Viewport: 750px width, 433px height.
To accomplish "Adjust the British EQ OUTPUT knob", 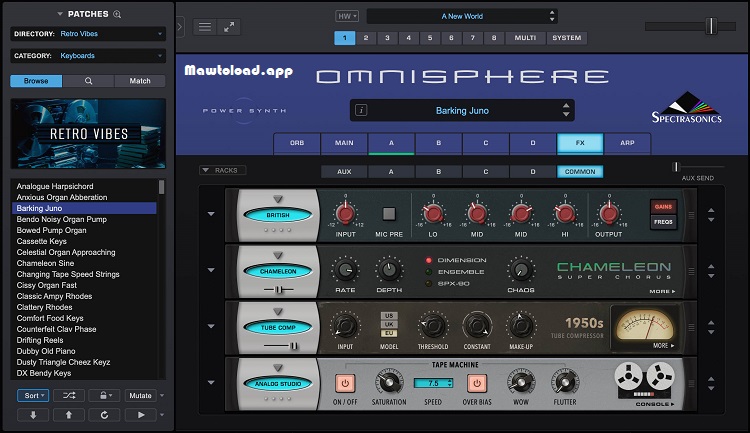I will [x=608, y=213].
